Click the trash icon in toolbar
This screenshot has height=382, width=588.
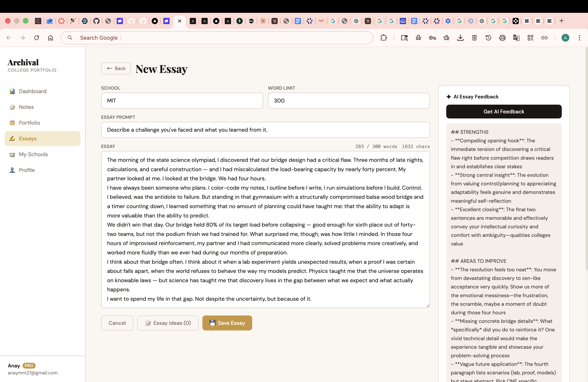pos(474,38)
